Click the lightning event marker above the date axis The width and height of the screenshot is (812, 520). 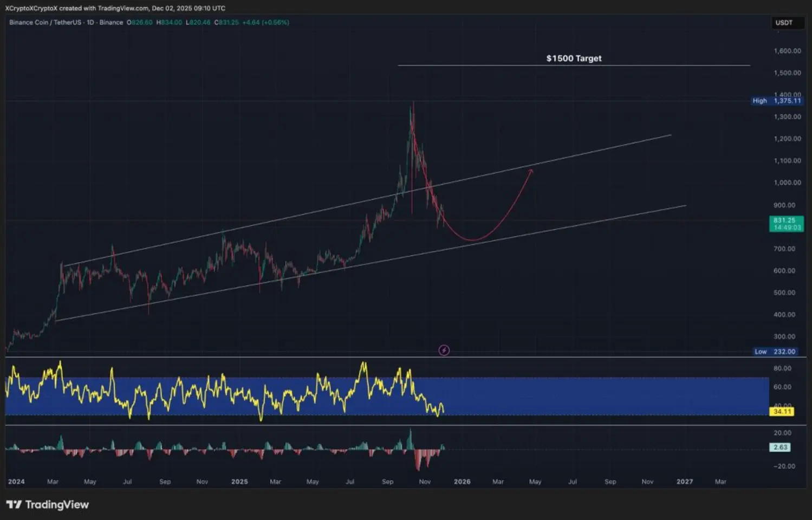[444, 350]
